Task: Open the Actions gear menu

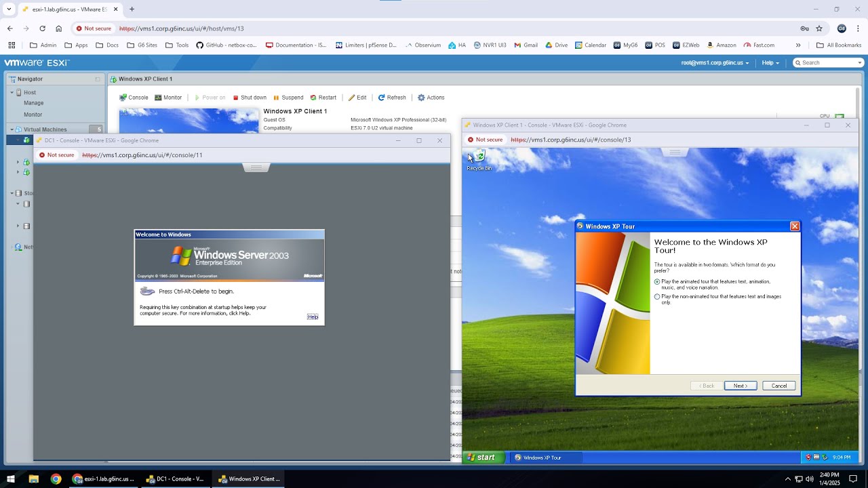Action: (431, 98)
